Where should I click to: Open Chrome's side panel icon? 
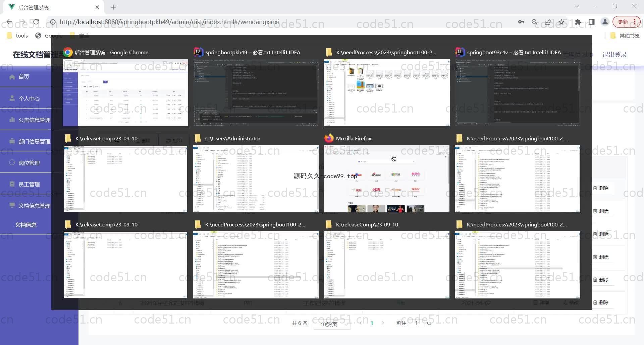point(591,22)
